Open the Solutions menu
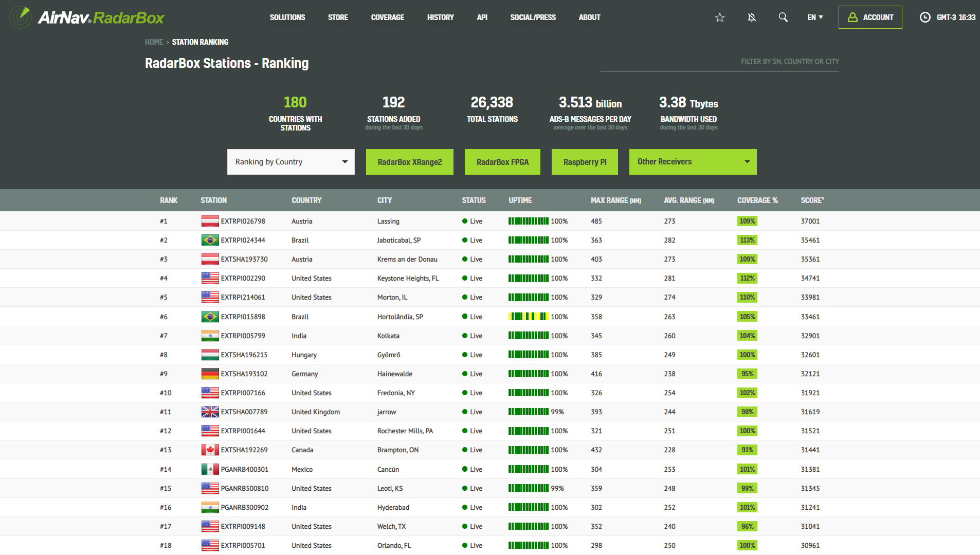The image size is (980, 555). click(x=287, y=17)
